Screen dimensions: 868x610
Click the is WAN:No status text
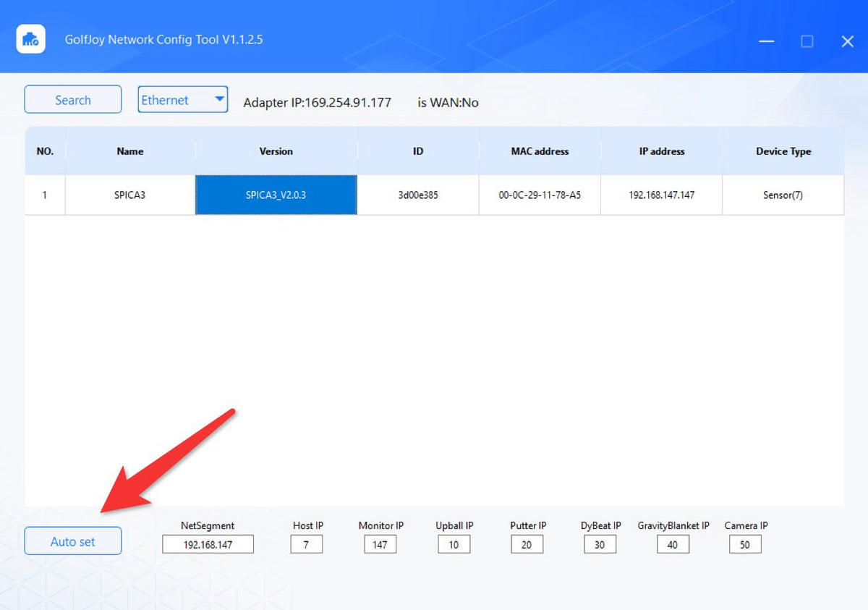(x=448, y=103)
